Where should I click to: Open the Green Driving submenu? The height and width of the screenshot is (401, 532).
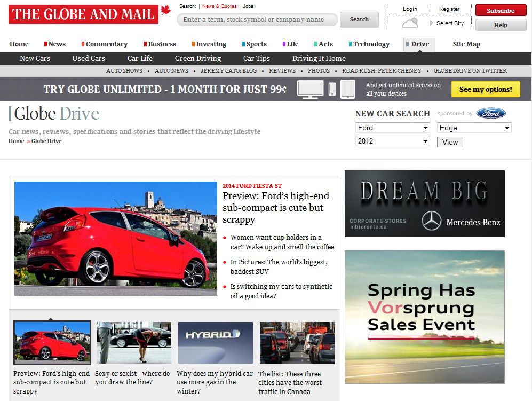coord(198,58)
